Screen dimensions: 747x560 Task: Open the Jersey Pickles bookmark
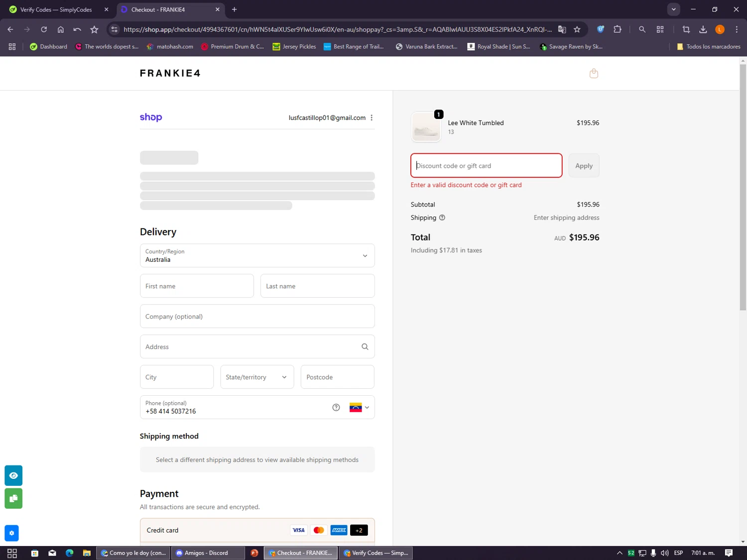294,47
